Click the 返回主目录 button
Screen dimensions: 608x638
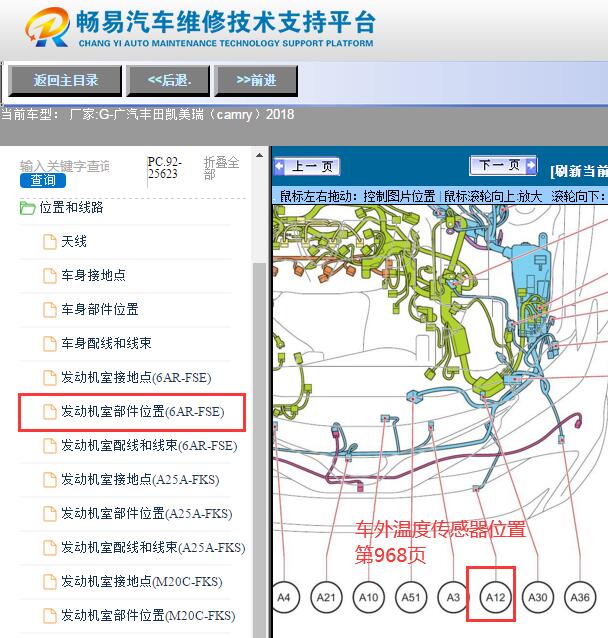65,81
